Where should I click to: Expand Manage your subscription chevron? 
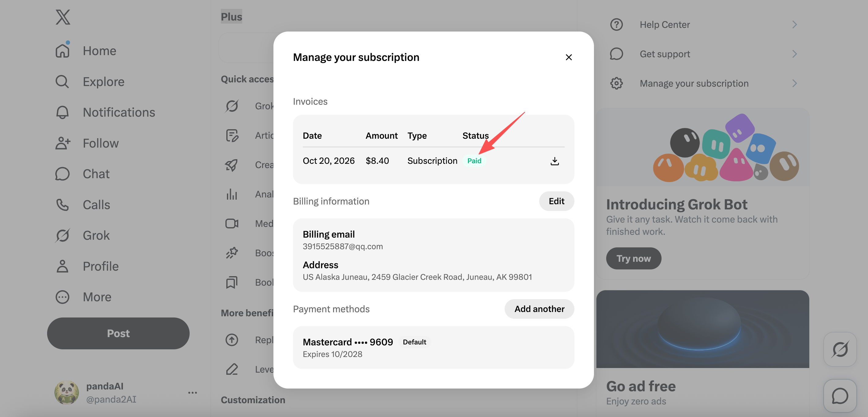[795, 83]
